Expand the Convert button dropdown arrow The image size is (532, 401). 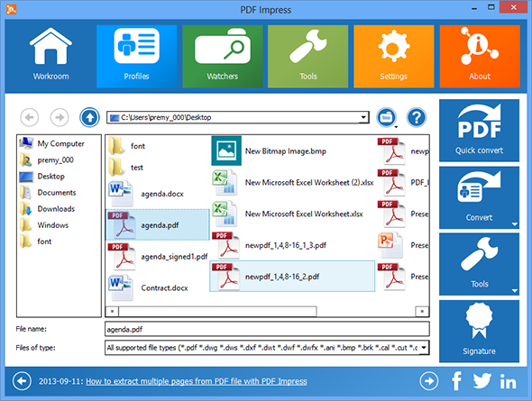pos(514,224)
